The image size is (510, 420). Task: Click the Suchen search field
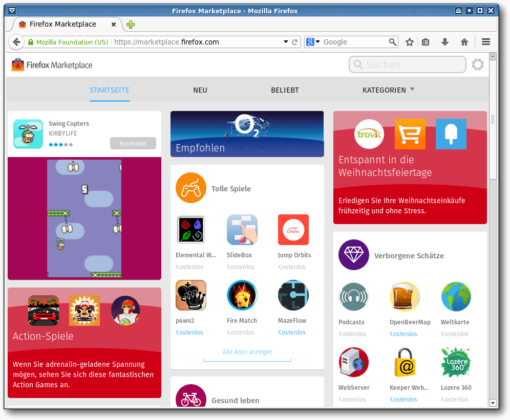point(407,64)
